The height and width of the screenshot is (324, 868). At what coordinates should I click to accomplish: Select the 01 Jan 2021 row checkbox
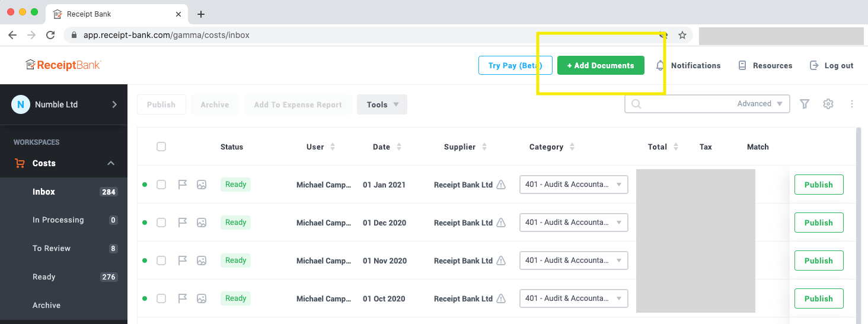[x=161, y=185]
